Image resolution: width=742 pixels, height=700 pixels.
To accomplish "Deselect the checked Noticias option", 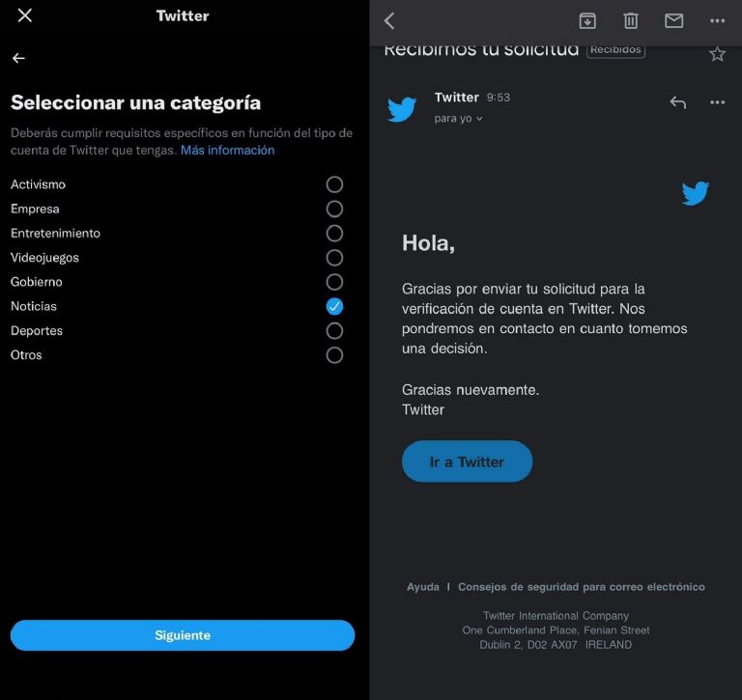I will pos(334,306).
